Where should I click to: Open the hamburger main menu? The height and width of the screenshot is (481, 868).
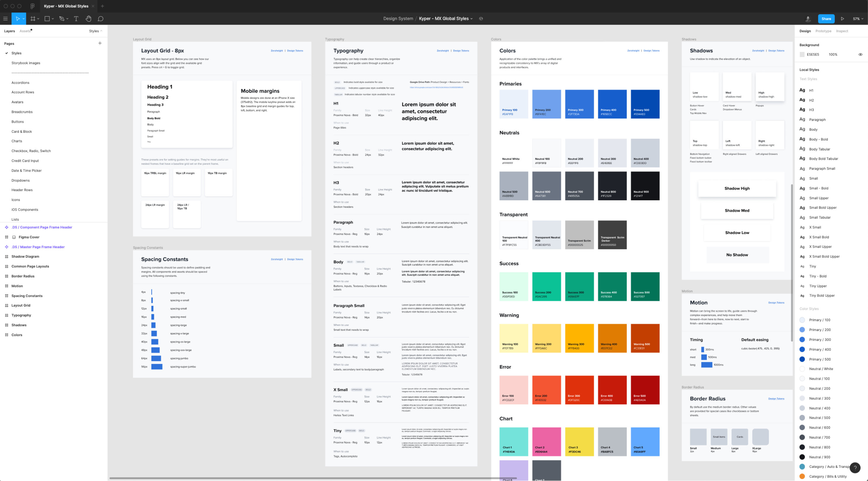point(5,19)
